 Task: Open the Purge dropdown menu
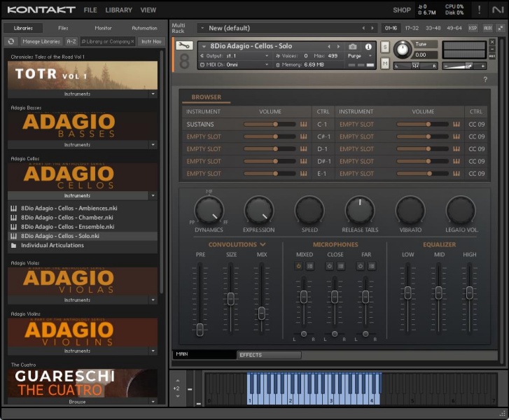pos(358,55)
